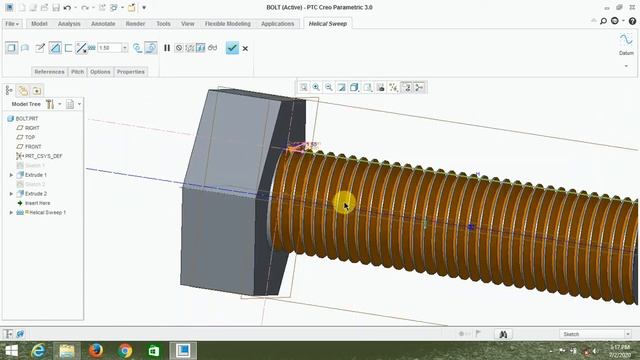
Task: Show the Favorites navigator tab
Action: click(37, 91)
